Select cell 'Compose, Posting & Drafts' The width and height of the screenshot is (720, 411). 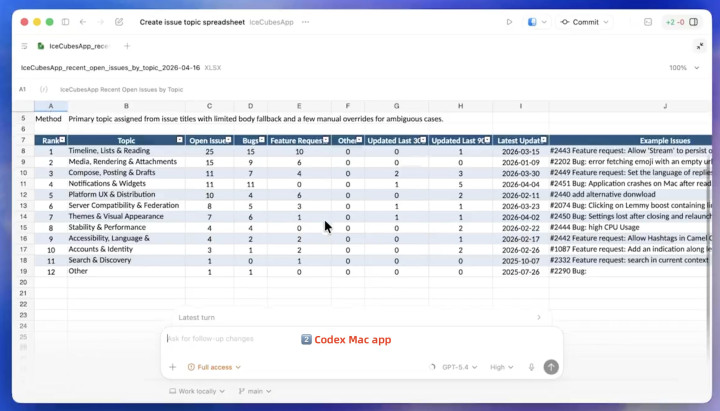point(126,173)
